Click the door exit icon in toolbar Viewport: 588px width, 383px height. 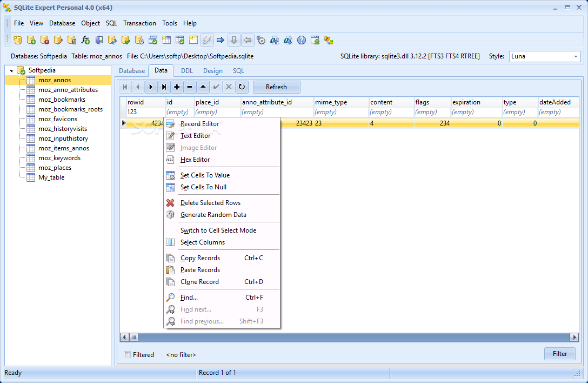(98, 40)
